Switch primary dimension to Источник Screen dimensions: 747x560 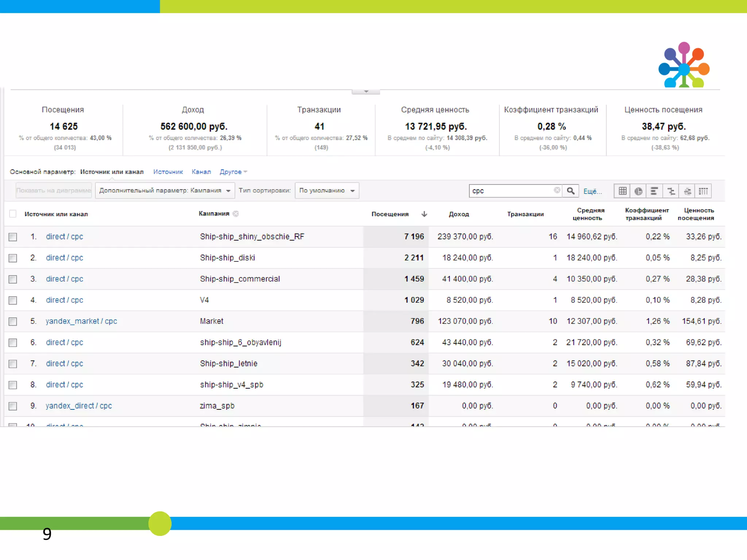[x=168, y=172]
